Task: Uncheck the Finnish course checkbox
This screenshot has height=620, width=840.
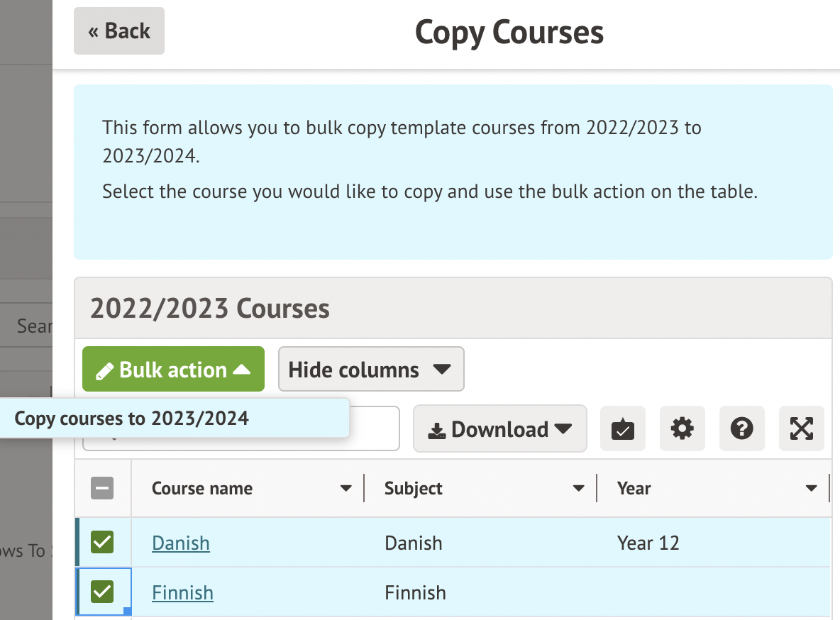Action: (x=102, y=592)
